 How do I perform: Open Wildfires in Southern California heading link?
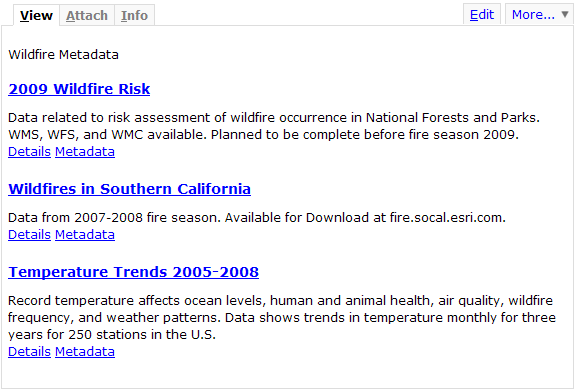pyautogui.click(x=129, y=189)
